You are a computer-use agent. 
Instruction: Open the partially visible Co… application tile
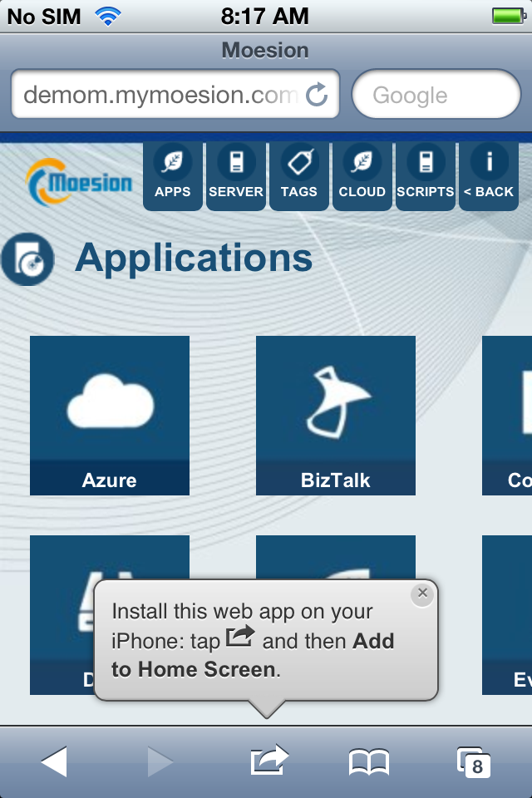[507, 416]
